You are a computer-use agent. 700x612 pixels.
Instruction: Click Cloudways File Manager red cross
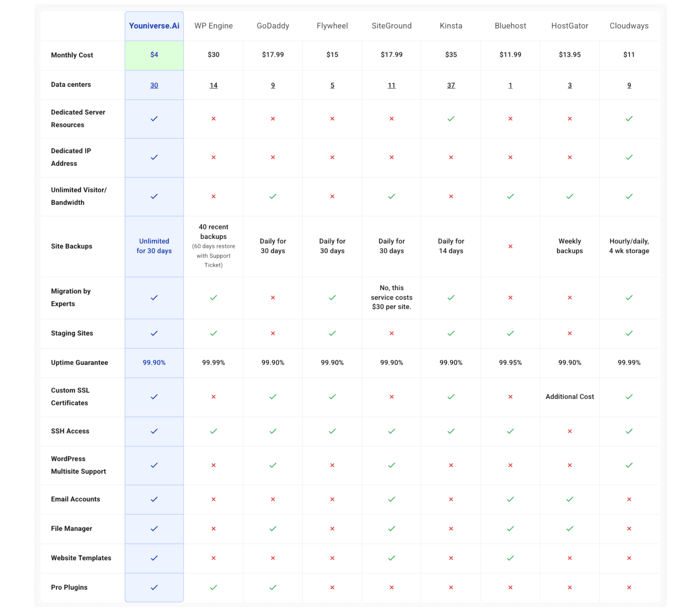tap(629, 528)
